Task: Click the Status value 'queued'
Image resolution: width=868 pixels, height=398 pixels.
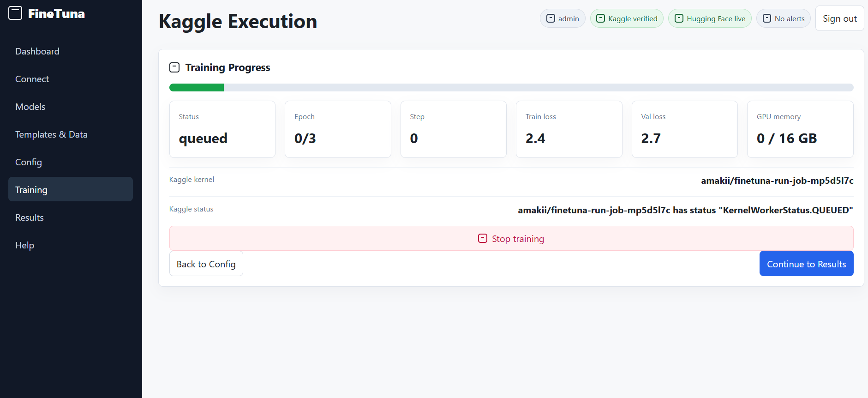Action: point(203,139)
